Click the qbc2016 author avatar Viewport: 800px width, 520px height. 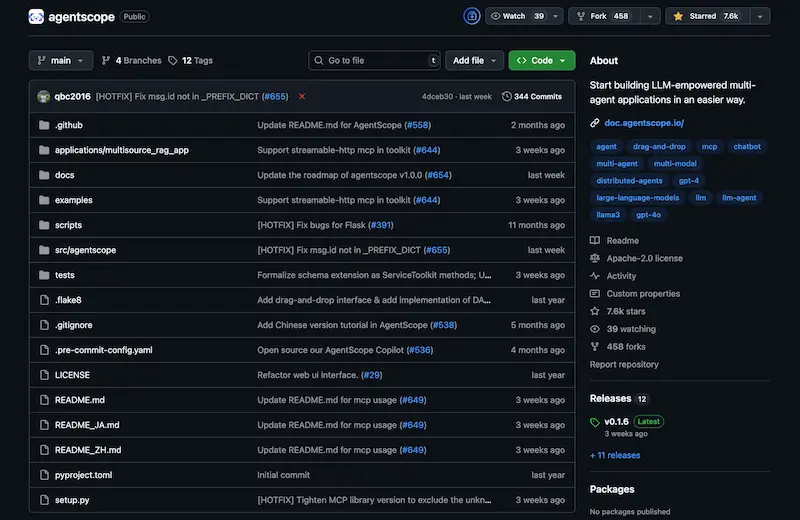pos(44,96)
